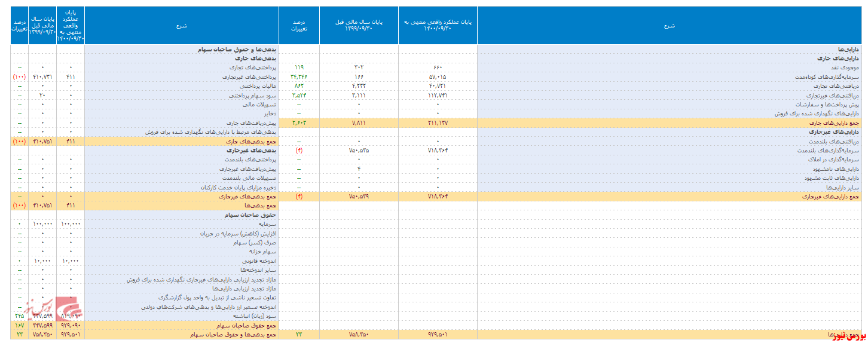Click the prior-year value ۴,۲۳۲
The image size is (868, 343).
point(359,86)
